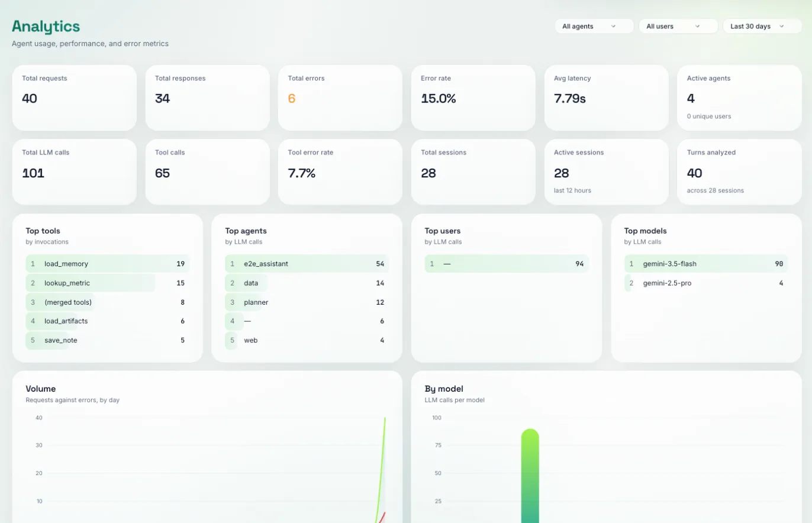Click the Top users row showing 94

click(x=507, y=264)
